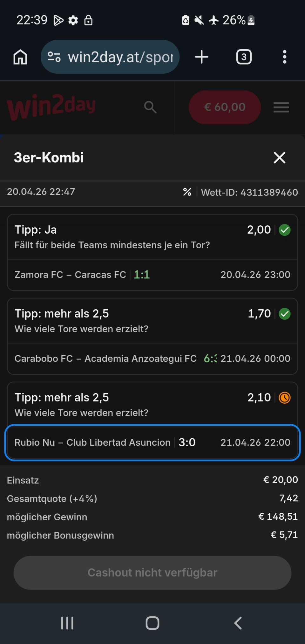Tap the site settings icon in address bar
The height and width of the screenshot is (644, 305).
(54, 57)
